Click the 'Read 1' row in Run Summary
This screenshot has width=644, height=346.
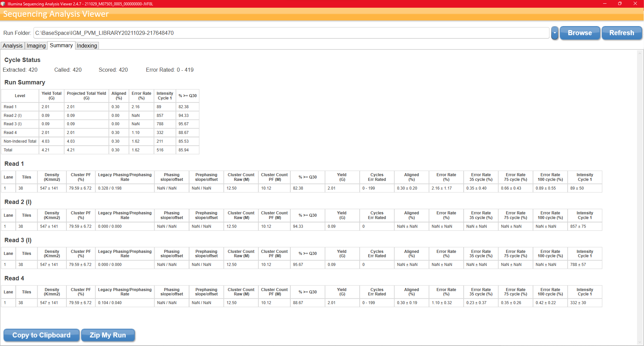coord(100,107)
